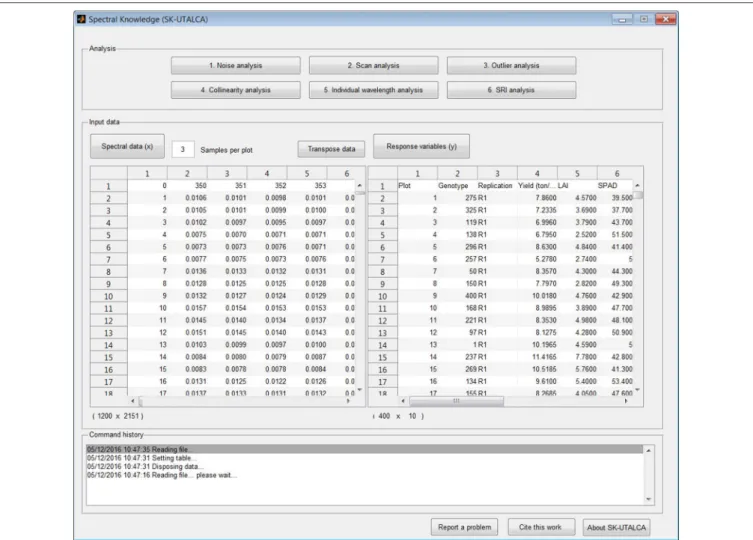Select the Disposing data history entry

pos(364,466)
